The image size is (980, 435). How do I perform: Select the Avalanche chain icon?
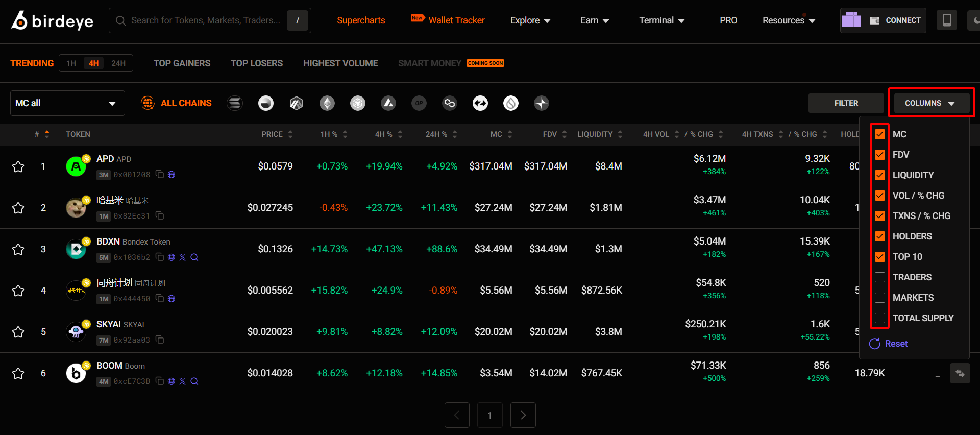(388, 103)
